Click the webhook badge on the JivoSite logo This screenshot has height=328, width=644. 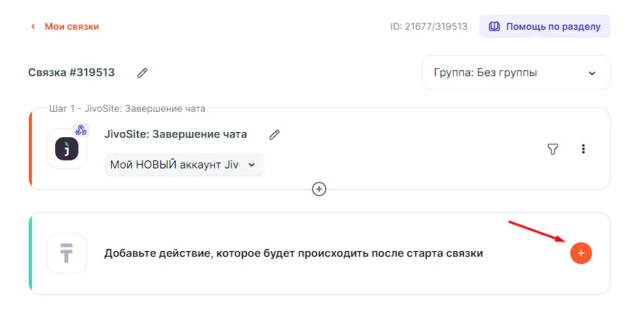81,131
